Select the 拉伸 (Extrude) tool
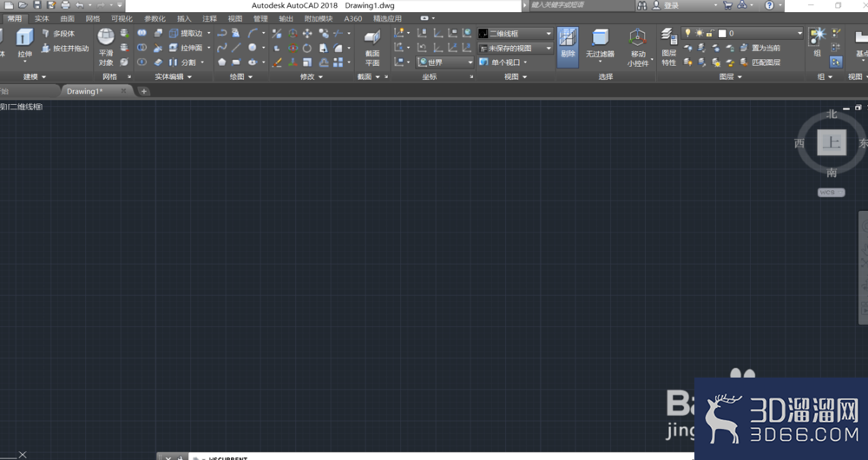 pos(24,43)
